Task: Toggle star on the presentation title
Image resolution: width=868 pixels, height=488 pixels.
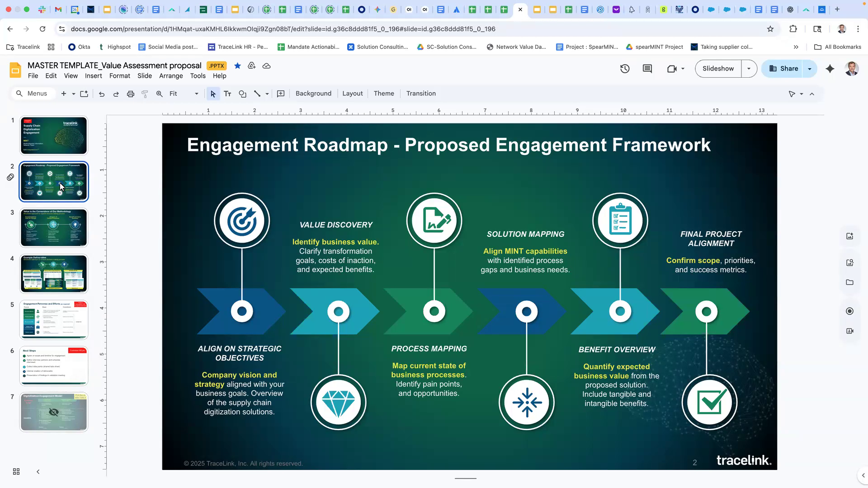Action: 237,66
